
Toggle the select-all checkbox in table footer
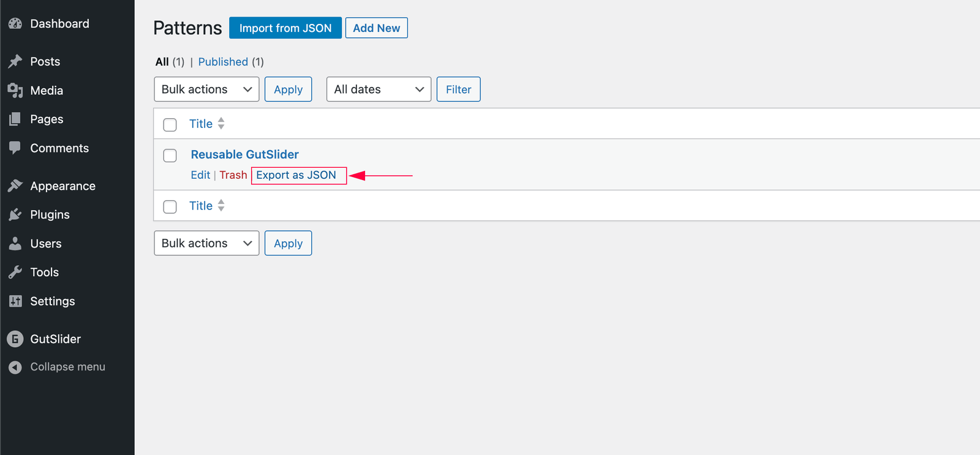tap(170, 207)
